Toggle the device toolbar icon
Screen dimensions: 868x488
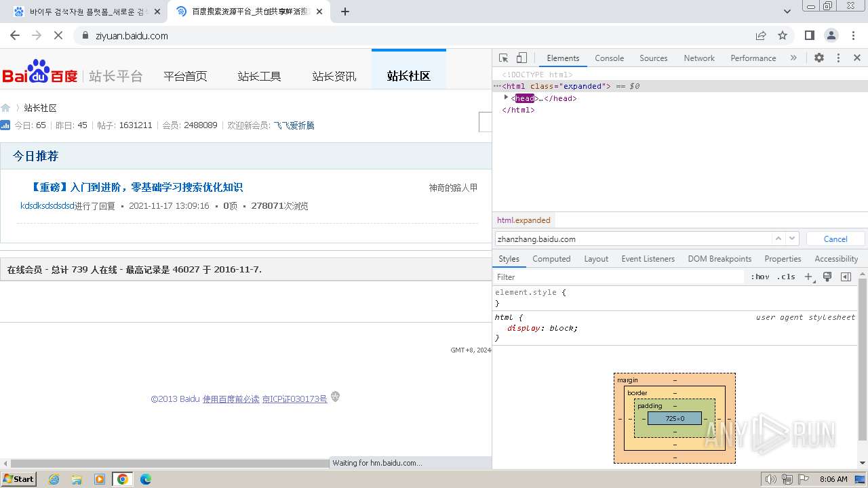point(521,58)
